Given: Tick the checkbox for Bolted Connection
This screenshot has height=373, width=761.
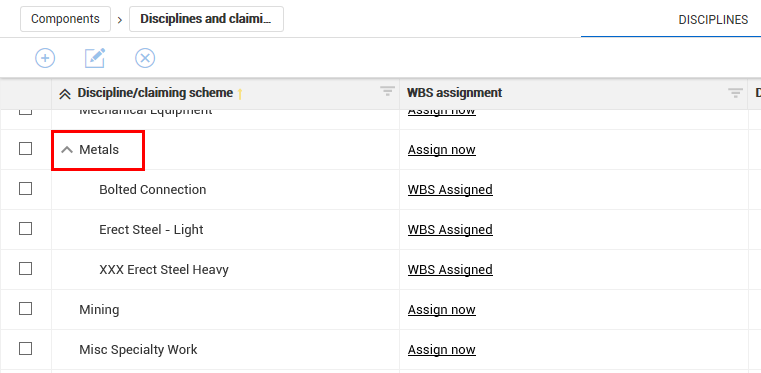Looking at the screenshot, I should (25, 188).
